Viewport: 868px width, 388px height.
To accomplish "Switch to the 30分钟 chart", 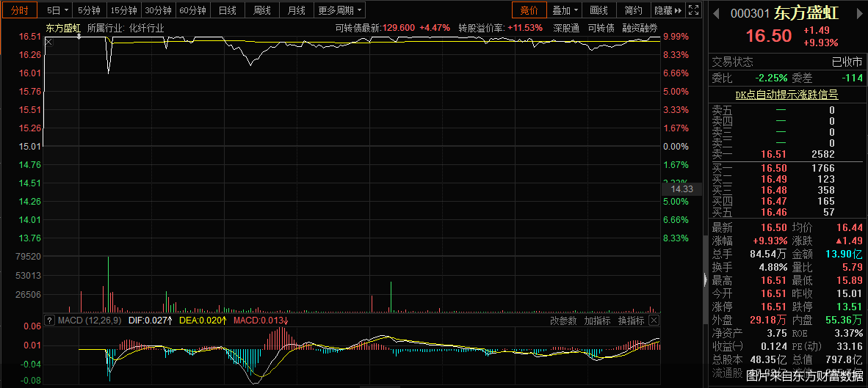I will point(158,10).
